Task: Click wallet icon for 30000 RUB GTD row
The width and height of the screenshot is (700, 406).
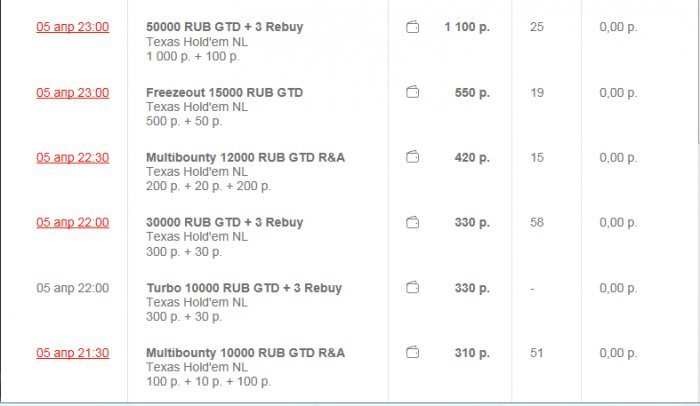Action: coord(412,222)
